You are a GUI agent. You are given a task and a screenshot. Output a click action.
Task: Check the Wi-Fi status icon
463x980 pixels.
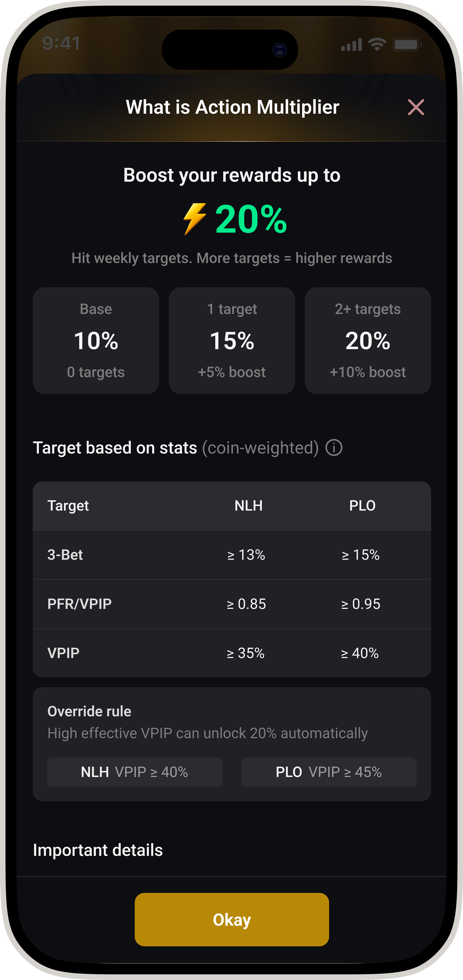click(x=377, y=45)
